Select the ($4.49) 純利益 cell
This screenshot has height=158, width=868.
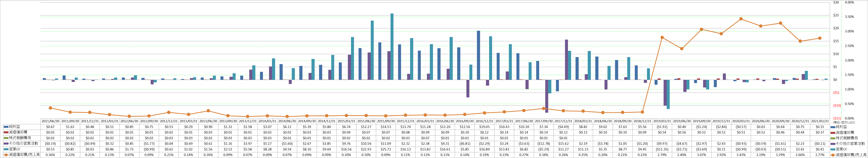(x=563, y=127)
